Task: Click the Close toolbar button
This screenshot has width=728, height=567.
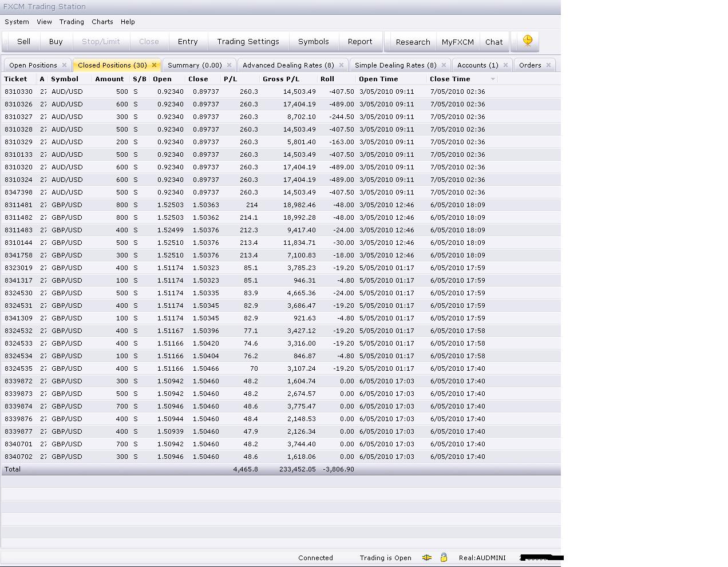Action: 149,41
